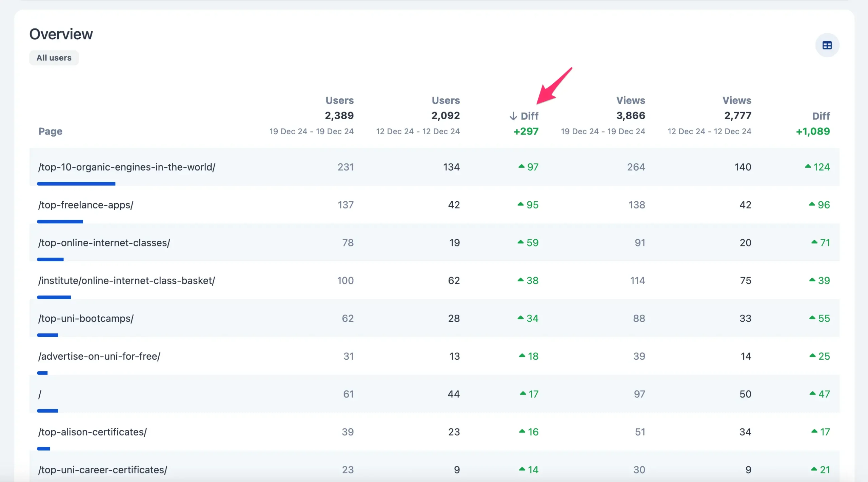Click the up 25 views diff value

[x=820, y=356]
